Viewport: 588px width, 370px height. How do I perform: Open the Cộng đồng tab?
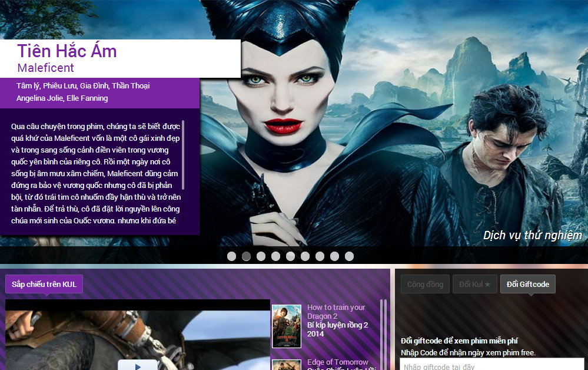tap(425, 284)
